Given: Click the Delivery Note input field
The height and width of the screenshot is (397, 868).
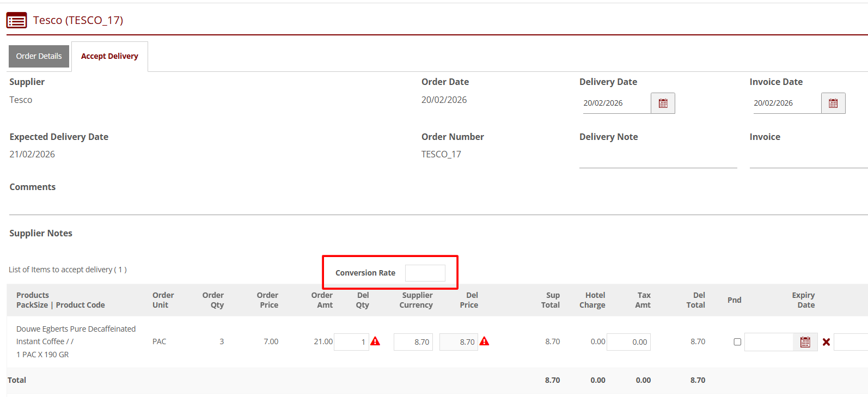Looking at the screenshot, I should point(658,159).
